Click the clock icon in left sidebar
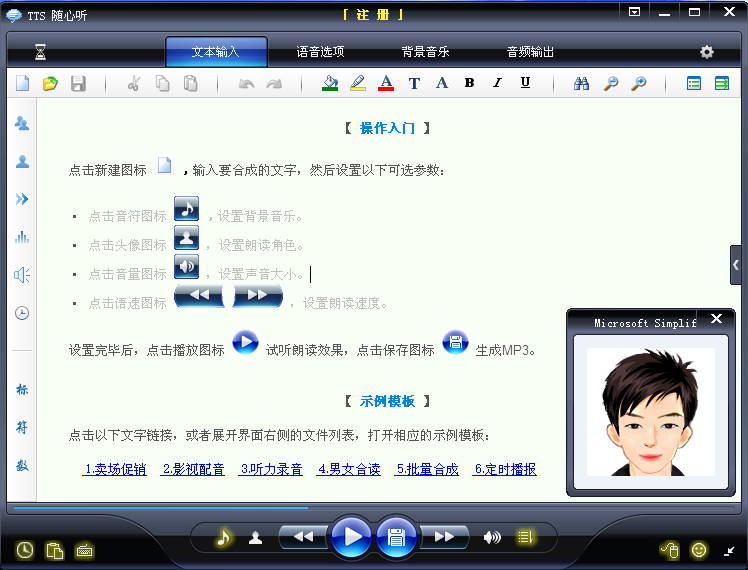748x570 pixels. (x=22, y=313)
